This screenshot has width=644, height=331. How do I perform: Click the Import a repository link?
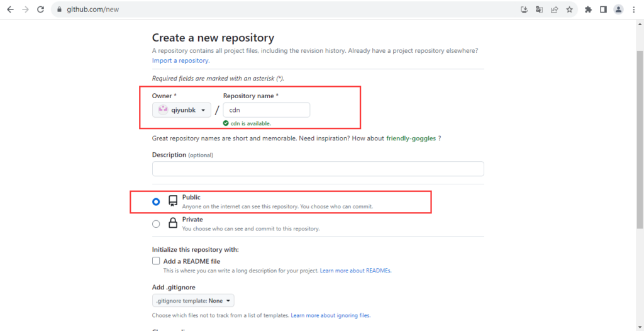click(180, 60)
